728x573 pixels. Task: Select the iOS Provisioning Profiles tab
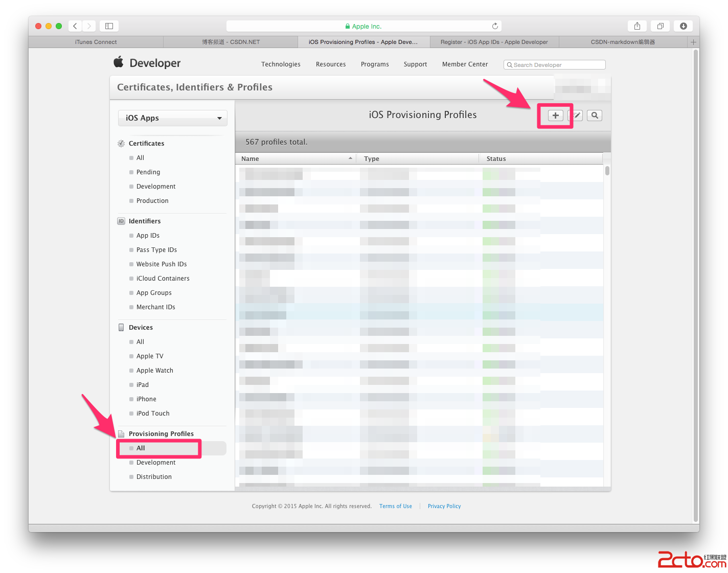(x=363, y=42)
